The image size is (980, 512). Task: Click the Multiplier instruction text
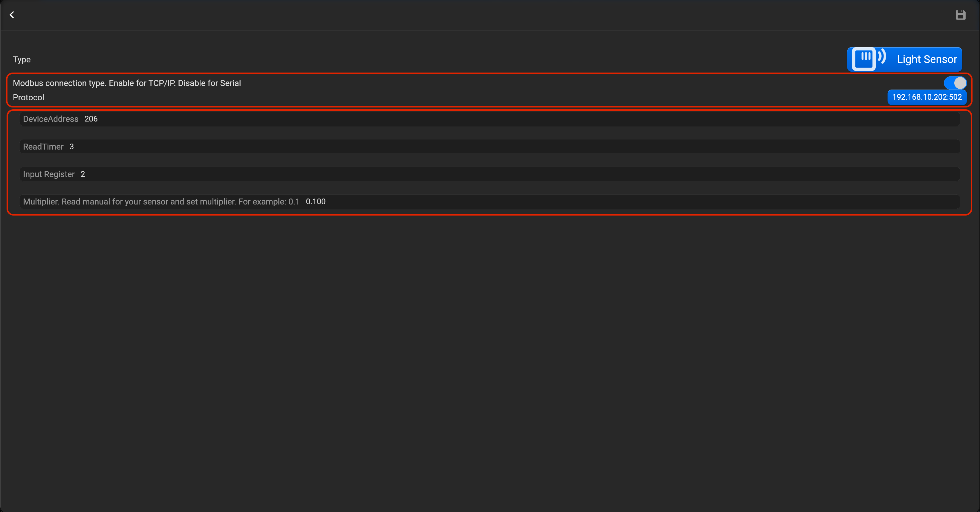[161, 202]
